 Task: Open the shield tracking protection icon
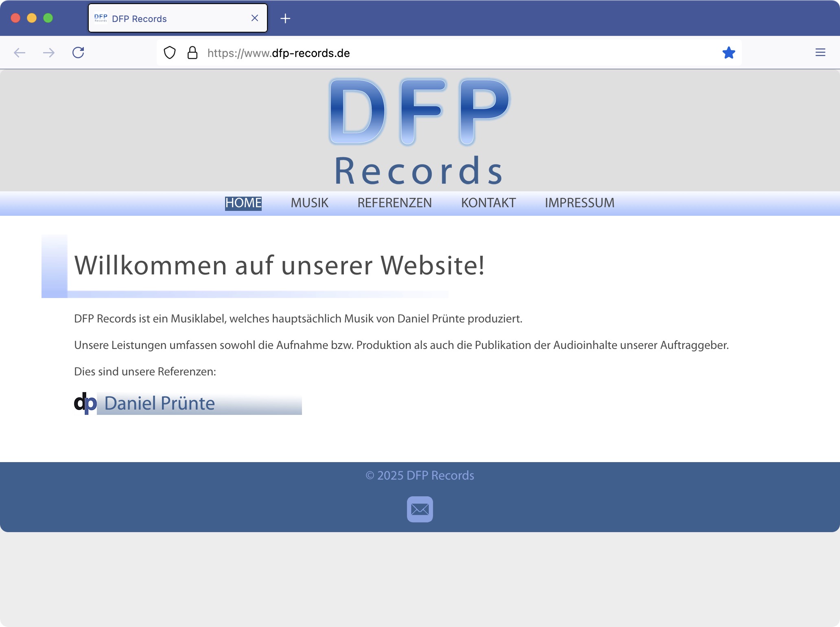click(170, 53)
